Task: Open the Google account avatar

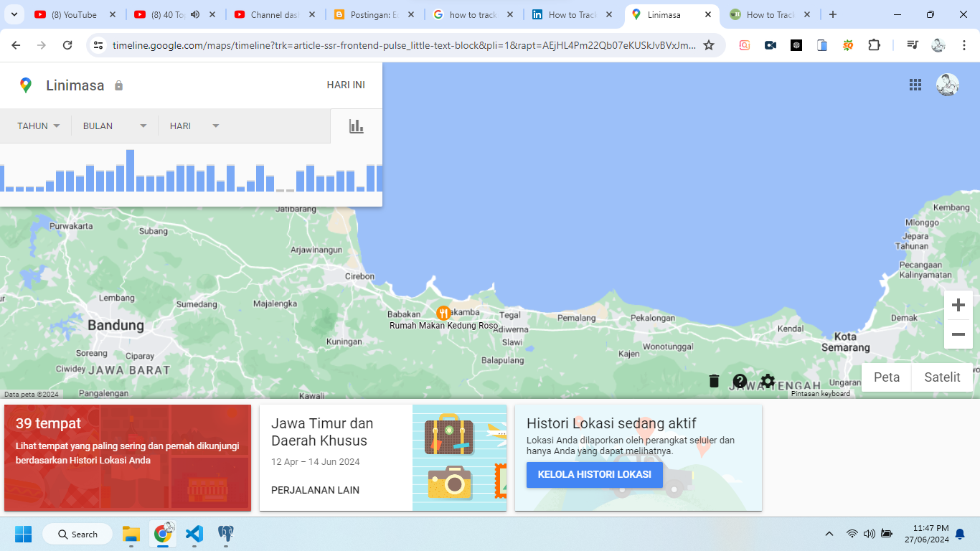Action: point(948,85)
